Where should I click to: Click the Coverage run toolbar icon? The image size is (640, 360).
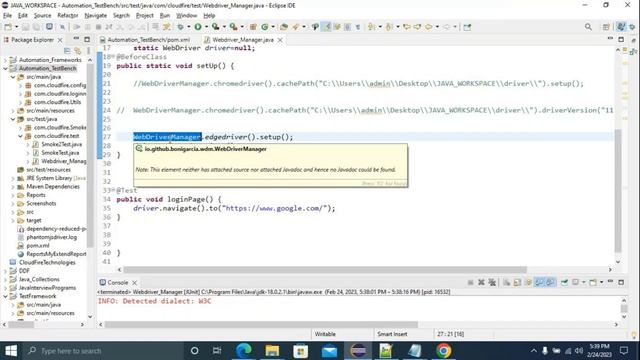point(216,27)
